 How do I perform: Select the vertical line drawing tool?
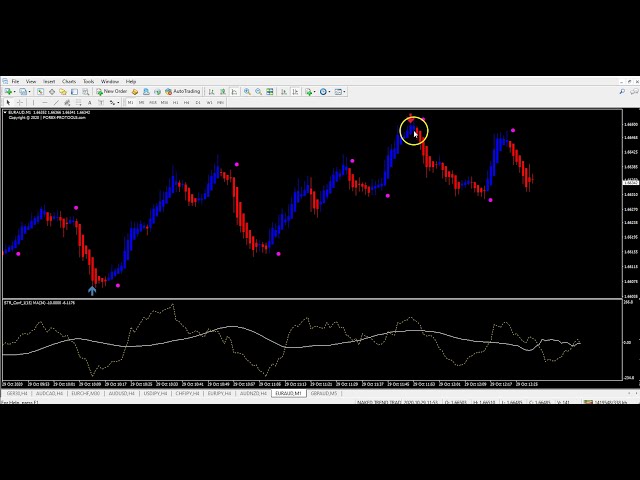click(x=33, y=102)
